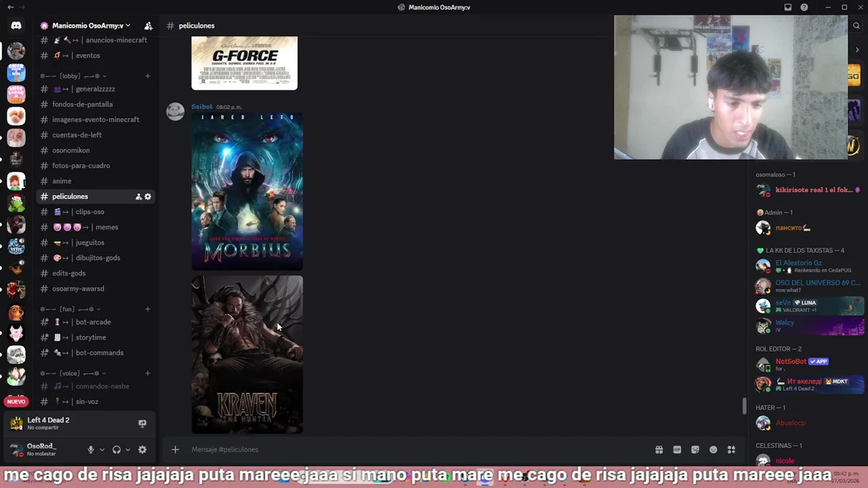Create channel in fun category plus icon
The image size is (868, 488).
pyautogui.click(x=148, y=309)
